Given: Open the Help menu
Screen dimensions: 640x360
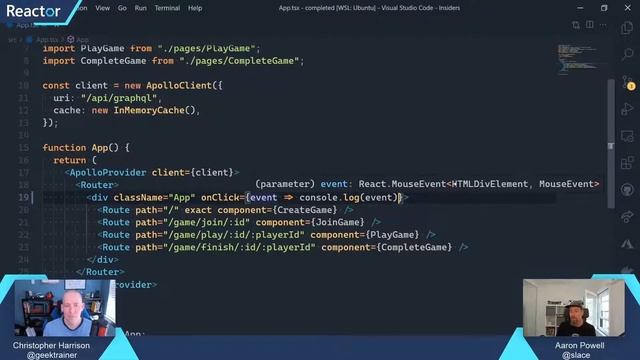Looking at the screenshot, I should pos(195,8).
